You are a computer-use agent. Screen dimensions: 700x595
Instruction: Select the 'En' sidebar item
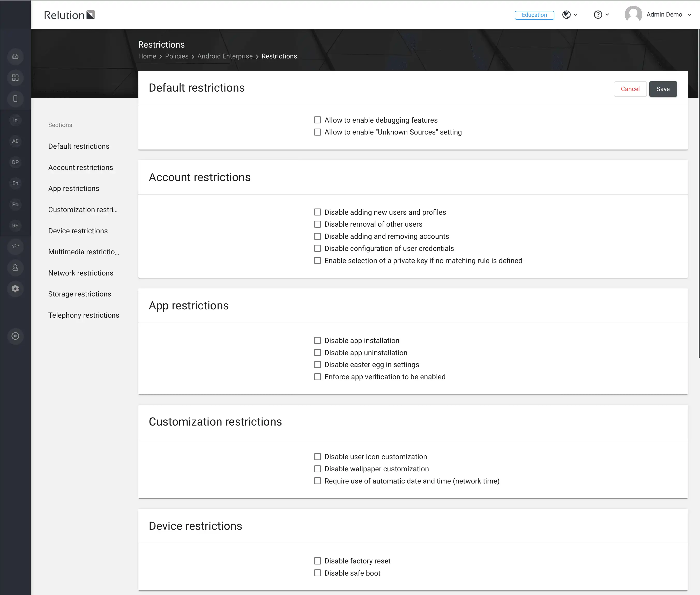pyautogui.click(x=15, y=183)
